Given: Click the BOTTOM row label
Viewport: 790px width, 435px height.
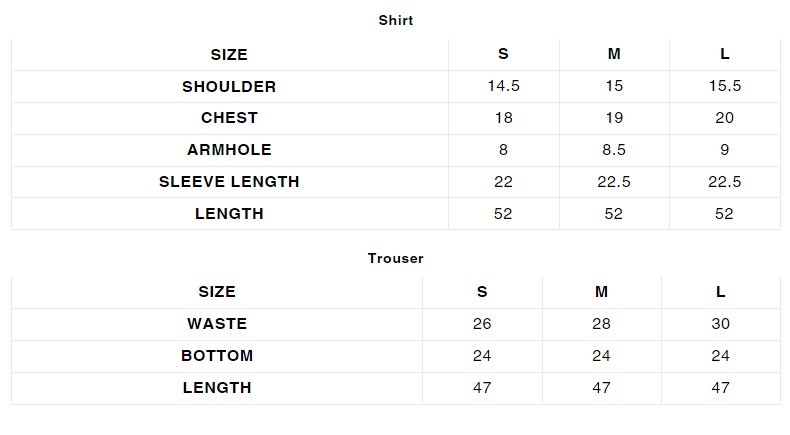Looking at the screenshot, I should click(x=217, y=356).
